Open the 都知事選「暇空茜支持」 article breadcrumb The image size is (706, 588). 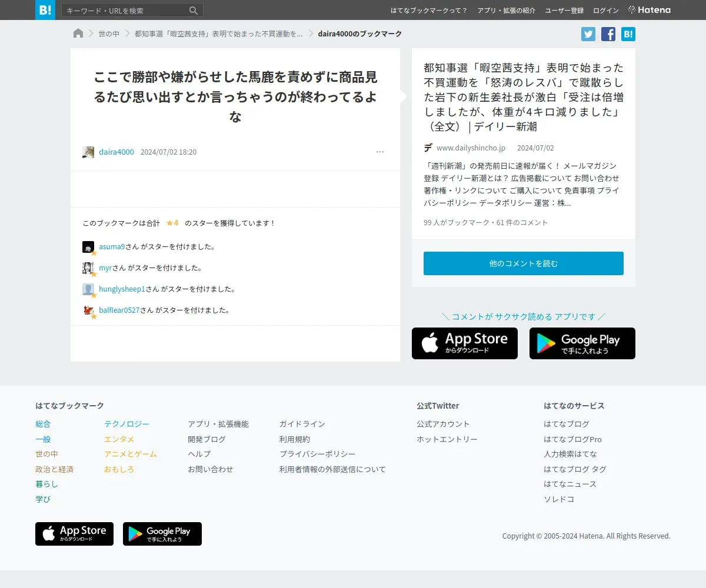click(x=219, y=34)
